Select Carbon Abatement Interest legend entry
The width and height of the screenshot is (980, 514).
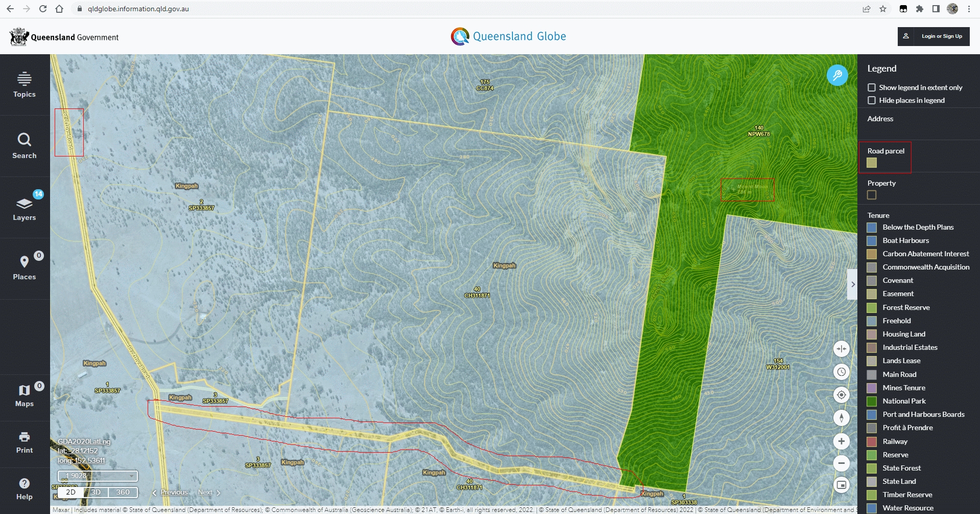925,254
